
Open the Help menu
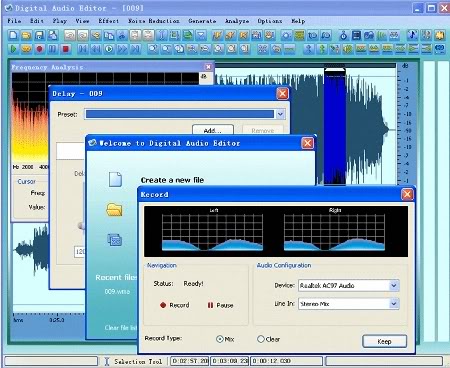pyautogui.click(x=298, y=21)
